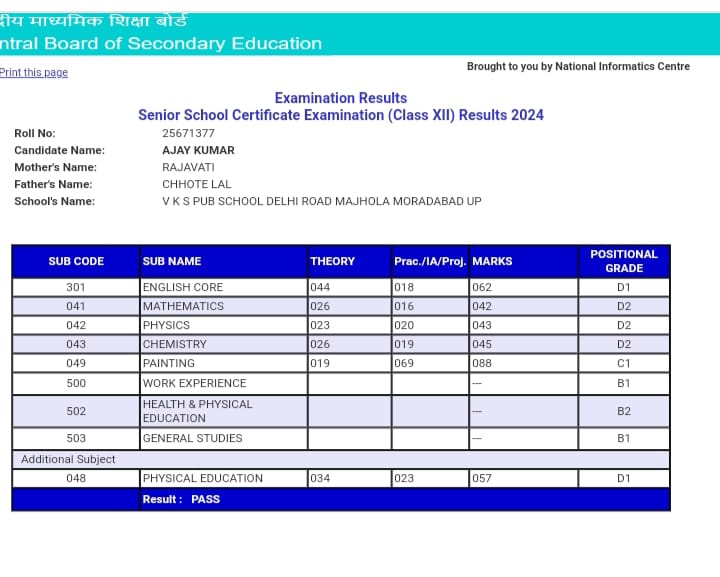Click subject code 041
The image size is (720, 577).
(x=76, y=306)
